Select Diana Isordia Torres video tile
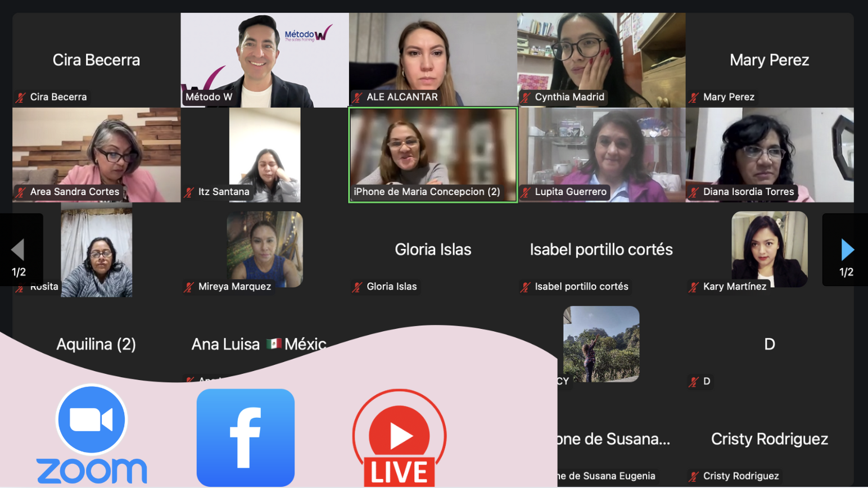This screenshot has height=488, width=868. (x=770, y=155)
